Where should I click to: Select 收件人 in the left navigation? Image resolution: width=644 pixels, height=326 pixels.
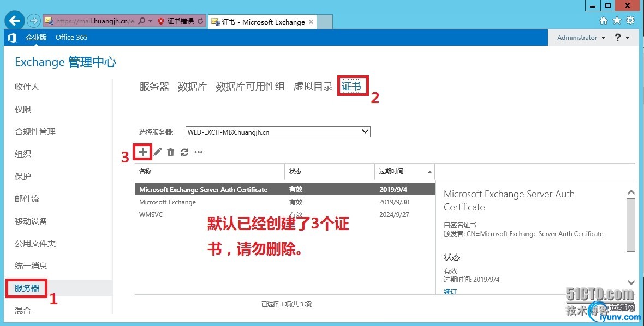click(x=27, y=87)
